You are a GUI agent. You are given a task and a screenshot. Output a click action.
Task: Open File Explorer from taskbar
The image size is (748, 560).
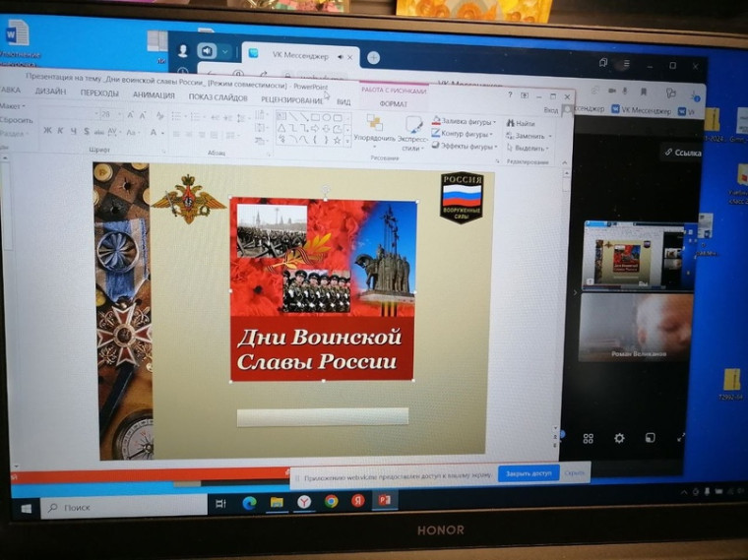click(x=277, y=502)
